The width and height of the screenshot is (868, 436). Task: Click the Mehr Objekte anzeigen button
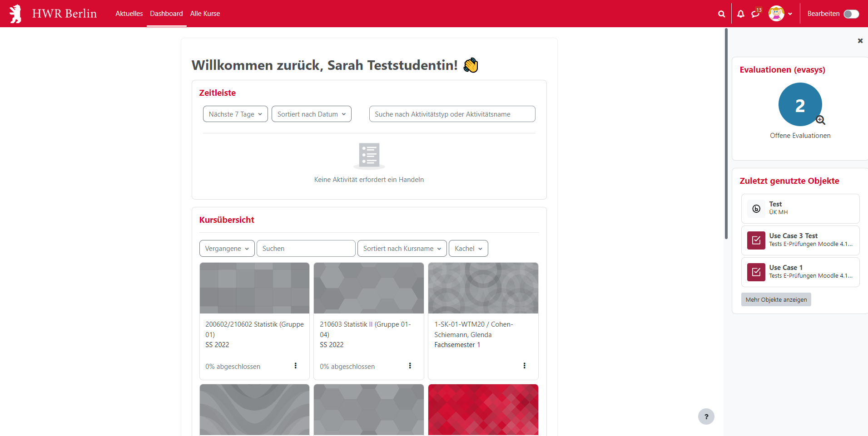point(776,299)
